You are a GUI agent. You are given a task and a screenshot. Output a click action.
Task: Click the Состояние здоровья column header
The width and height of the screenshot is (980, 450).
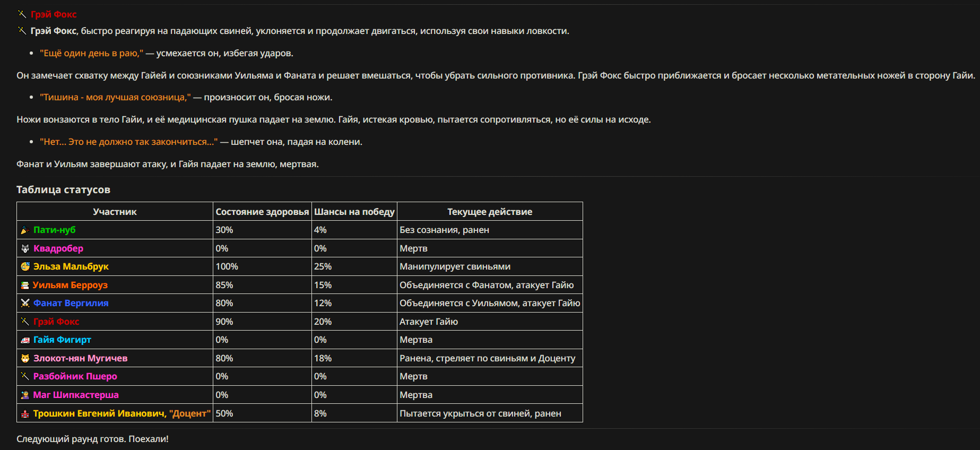pos(262,212)
